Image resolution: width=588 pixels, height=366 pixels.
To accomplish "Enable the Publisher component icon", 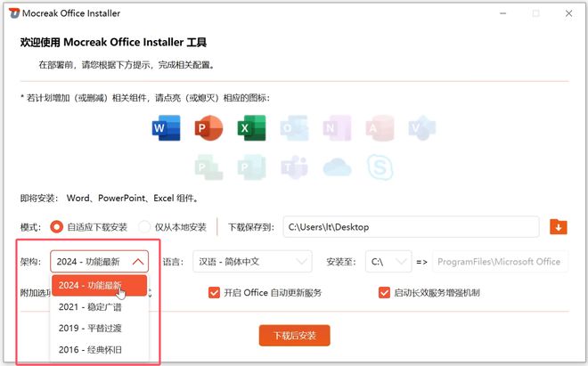I will click(x=251, y=167).
